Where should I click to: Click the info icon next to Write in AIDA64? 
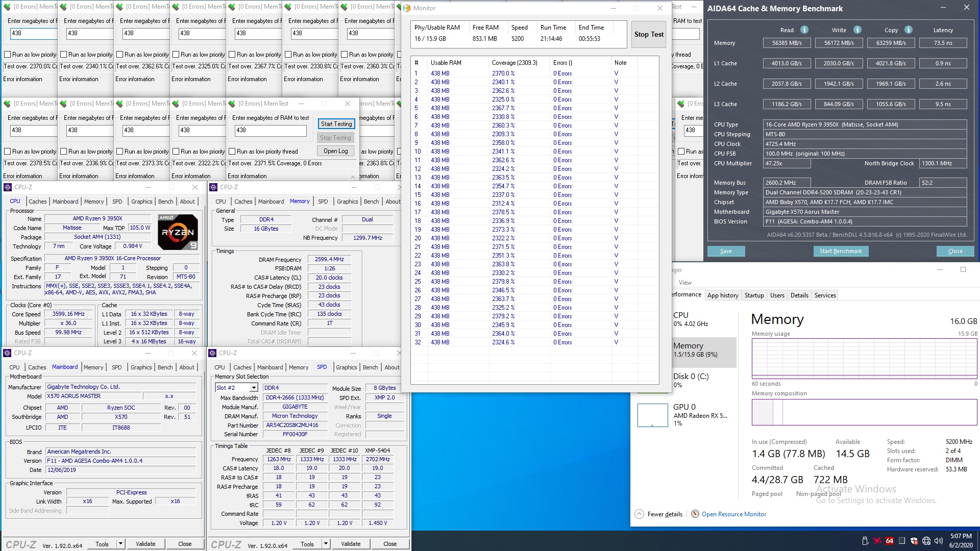(857, 30)
